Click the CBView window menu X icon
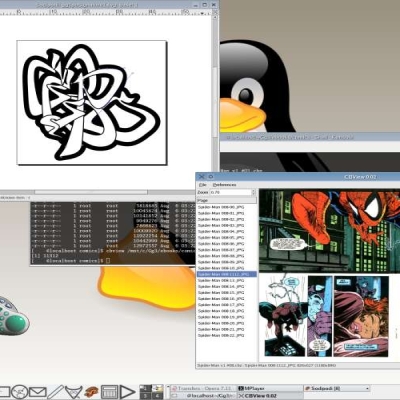 [x=201, y=176]
